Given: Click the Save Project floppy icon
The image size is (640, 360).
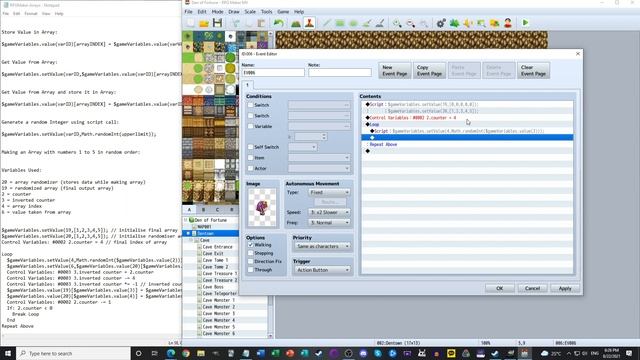Looking at the screenshot, I should (x=218, y=23).
